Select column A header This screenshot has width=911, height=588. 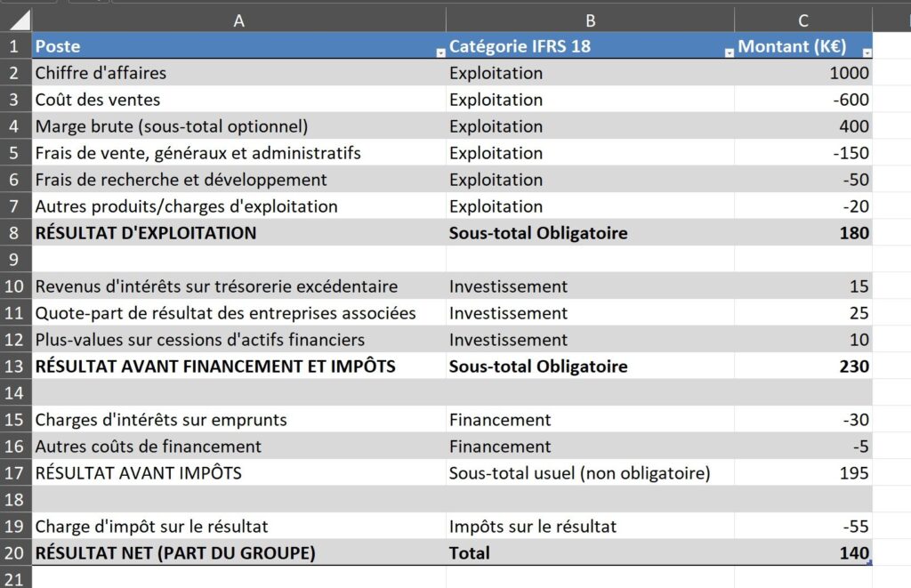[238, 20]
